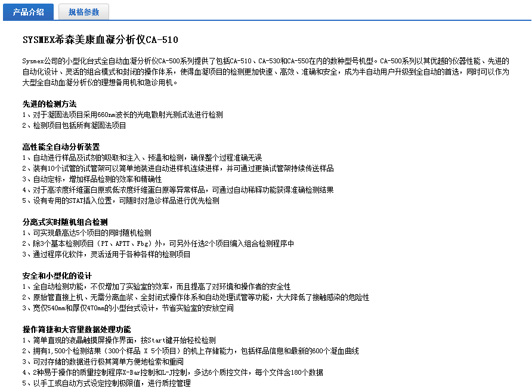The height and width of the screenshot is (392, 532).
Task: Click the line mentioning 660nm波长
Action: [122, 115]
